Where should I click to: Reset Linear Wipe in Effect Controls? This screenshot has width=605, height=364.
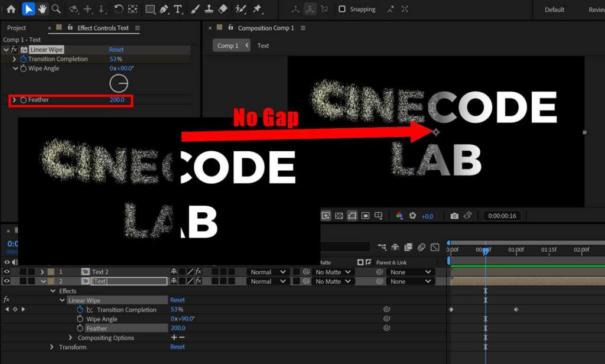(116, 50)
